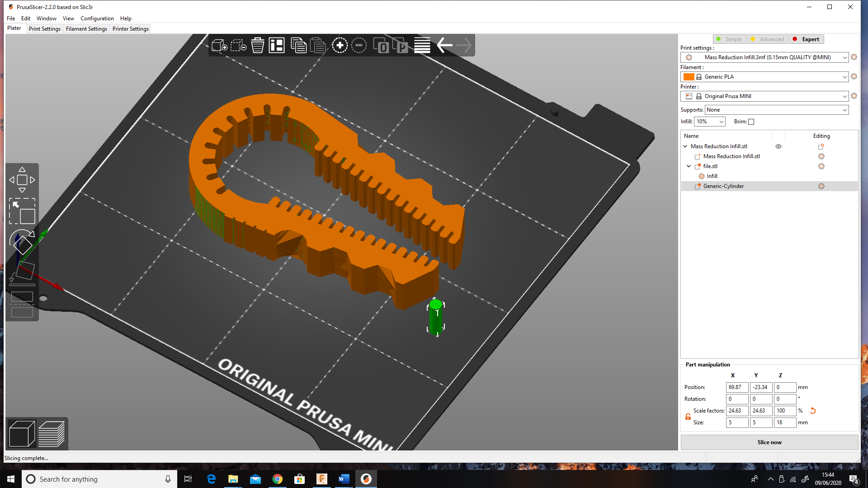Click the Delete selected object icon

tap(238, 45)
